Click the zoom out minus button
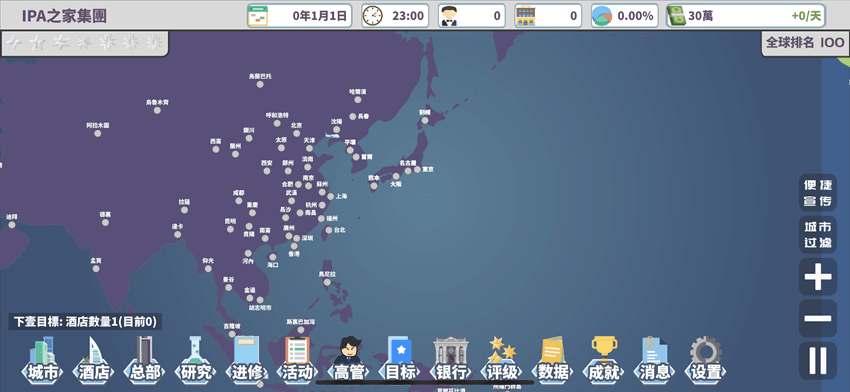 pyautogui.click(x=817, y=318)
